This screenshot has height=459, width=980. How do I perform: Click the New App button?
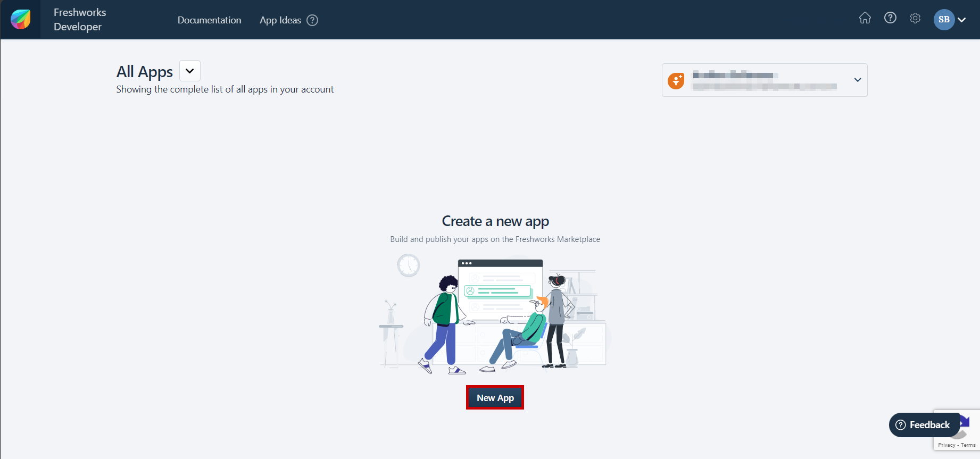[495, 397]
